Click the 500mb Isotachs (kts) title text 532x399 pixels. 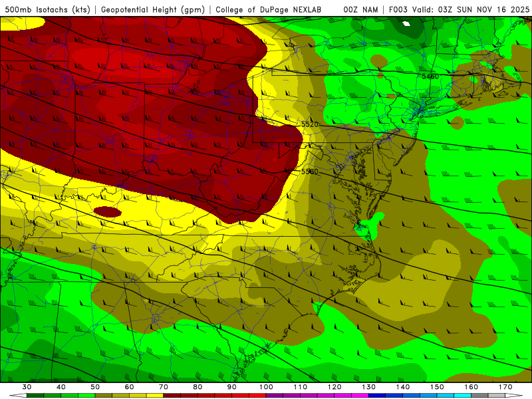click(47, 10)
